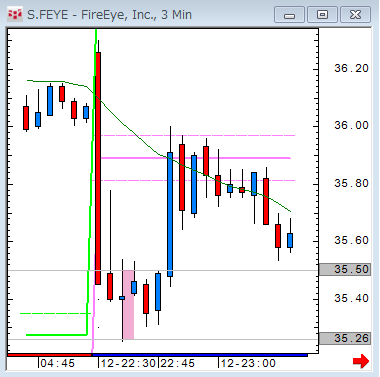Screen dimensions: 380x377
Task: Click the FireEye chart window icon
Action: [15, 15]
